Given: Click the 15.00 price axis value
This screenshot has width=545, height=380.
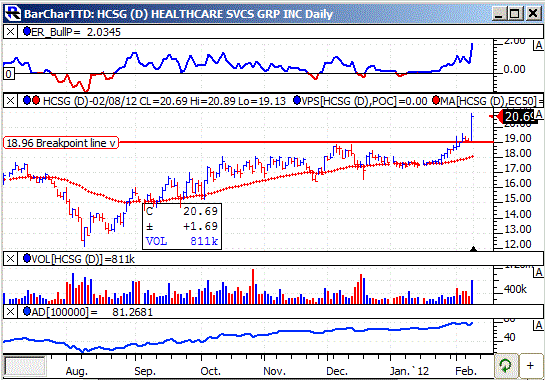Looking at the screenshot, I should pyautogui.click(x=518, y=199).
